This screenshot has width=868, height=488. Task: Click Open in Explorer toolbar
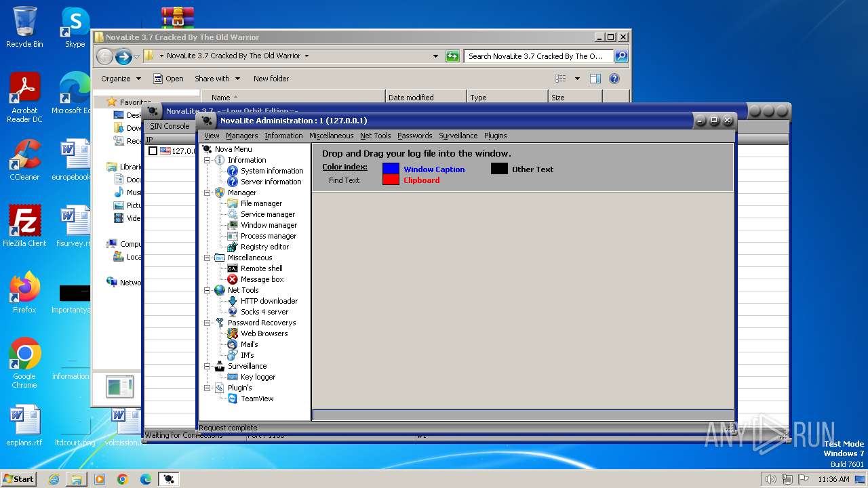coord(168,79)
